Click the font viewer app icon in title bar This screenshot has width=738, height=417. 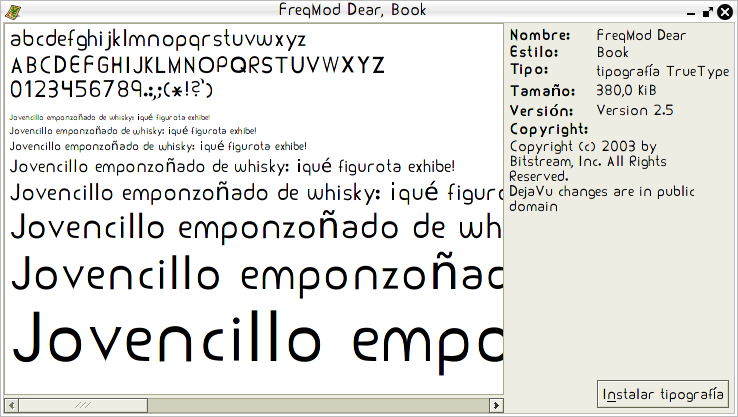pyautogui.click(x=13, y=12)
